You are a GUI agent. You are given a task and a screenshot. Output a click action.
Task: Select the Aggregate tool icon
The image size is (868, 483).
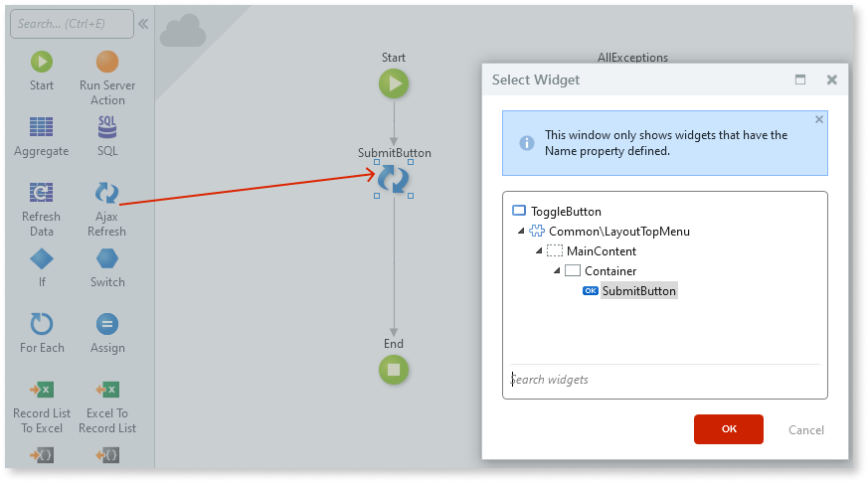click(x=42, y=127)
